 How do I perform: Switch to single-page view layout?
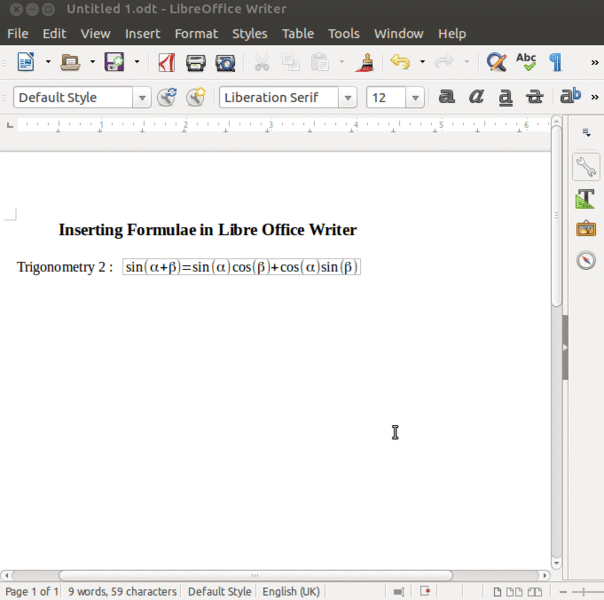click(x=497, y=592)
